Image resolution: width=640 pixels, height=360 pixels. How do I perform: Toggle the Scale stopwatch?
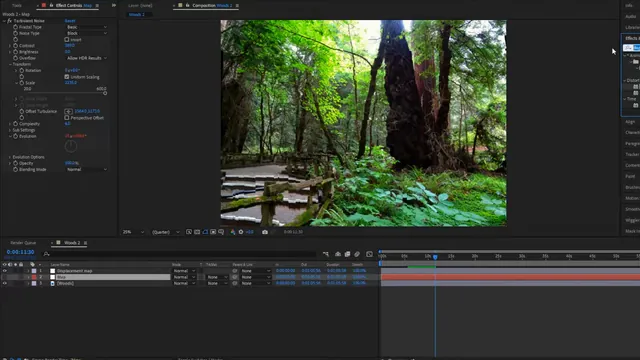(22, 83)
